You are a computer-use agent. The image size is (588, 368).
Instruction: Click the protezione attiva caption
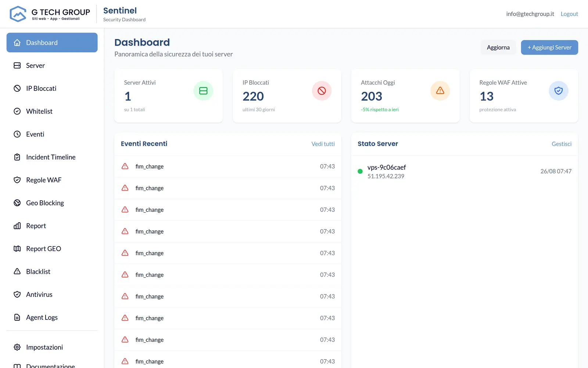[x=498, y=110]
